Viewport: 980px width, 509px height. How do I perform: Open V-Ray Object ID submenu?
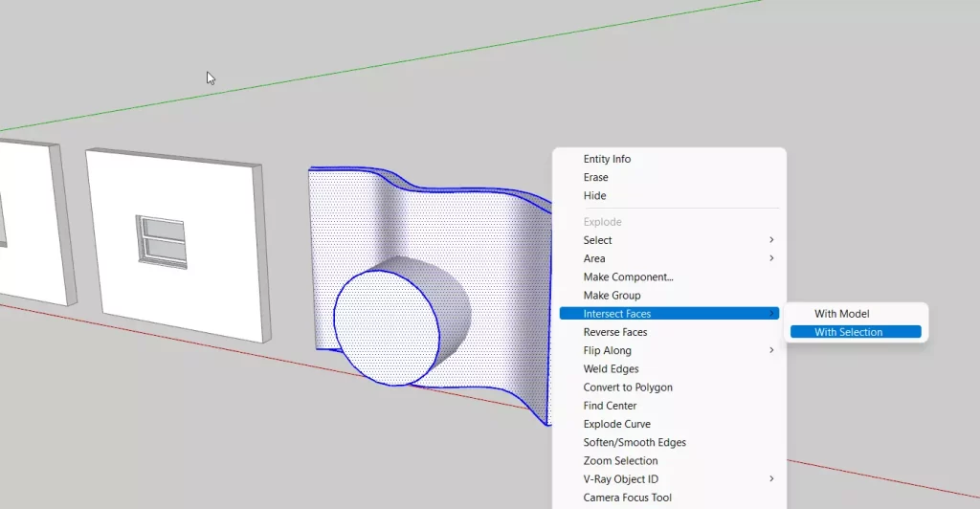[x=669, y=479]
